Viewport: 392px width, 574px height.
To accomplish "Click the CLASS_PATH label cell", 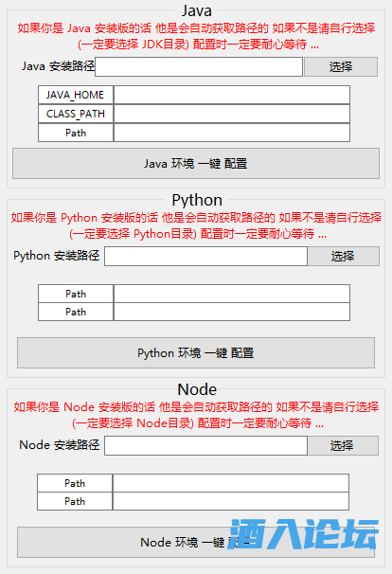I will point(76,114).
